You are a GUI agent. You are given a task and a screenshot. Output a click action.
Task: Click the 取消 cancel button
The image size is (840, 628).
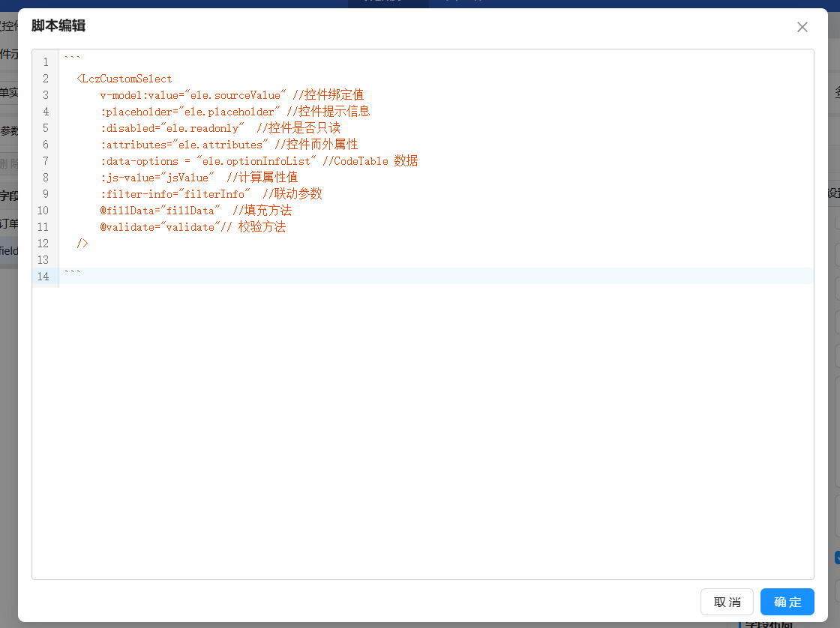click(727, 602)
